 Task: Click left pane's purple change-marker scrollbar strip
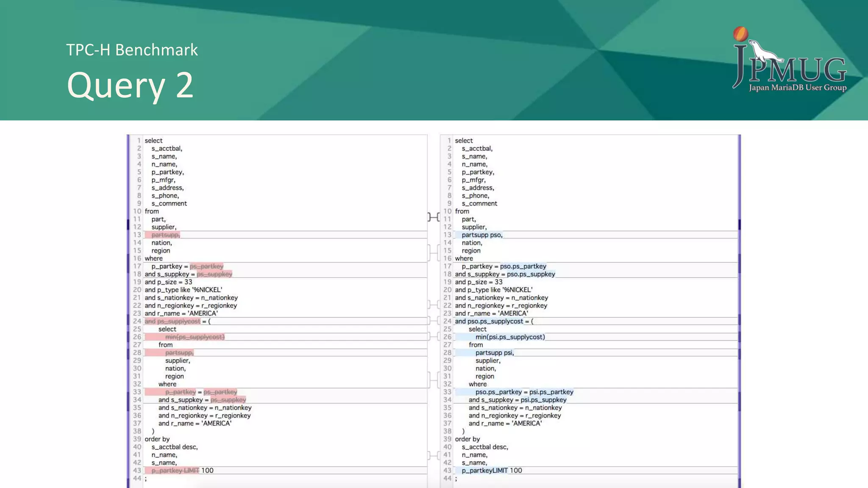(x=128, y=311)
